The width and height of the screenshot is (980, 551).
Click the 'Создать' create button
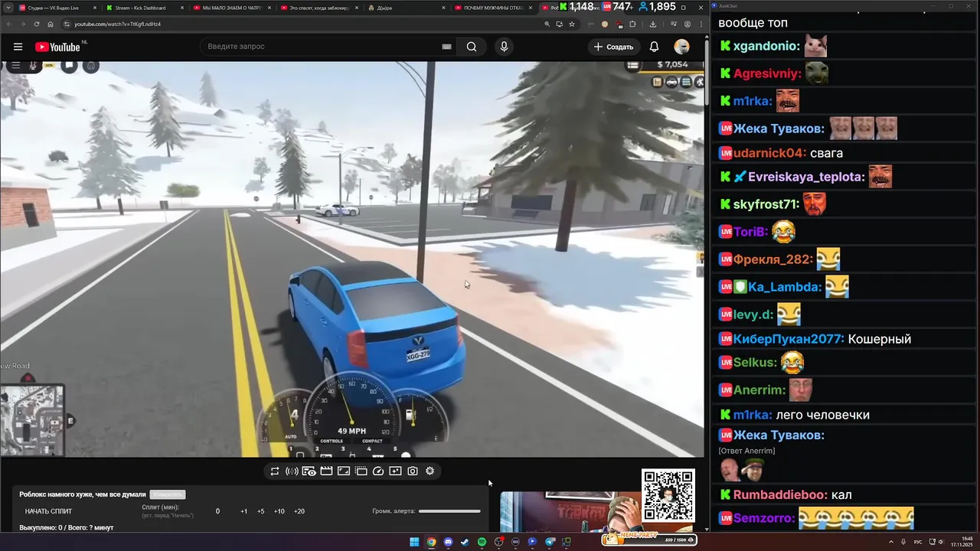point(613,47)
